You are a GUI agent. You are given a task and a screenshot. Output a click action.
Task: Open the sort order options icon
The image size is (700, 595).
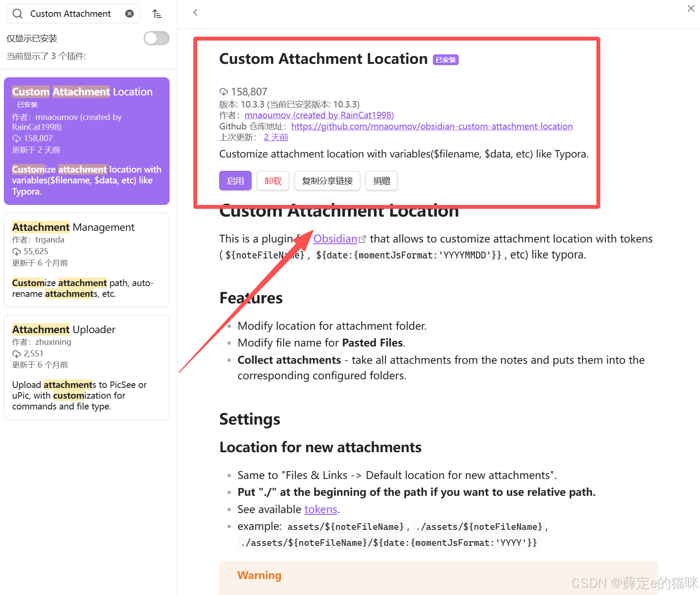[157, 14]
